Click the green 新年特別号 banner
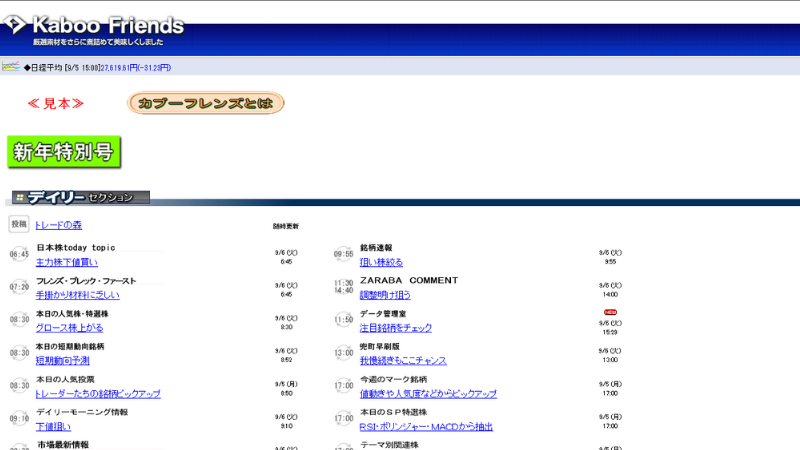This screenshot has width=800, height=450. [x=64, y=152]
